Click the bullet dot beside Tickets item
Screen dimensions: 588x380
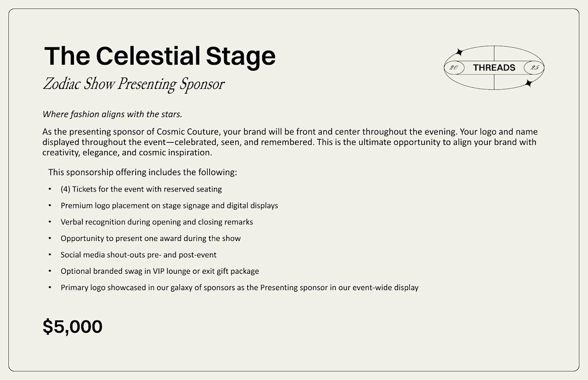point(50,189)
